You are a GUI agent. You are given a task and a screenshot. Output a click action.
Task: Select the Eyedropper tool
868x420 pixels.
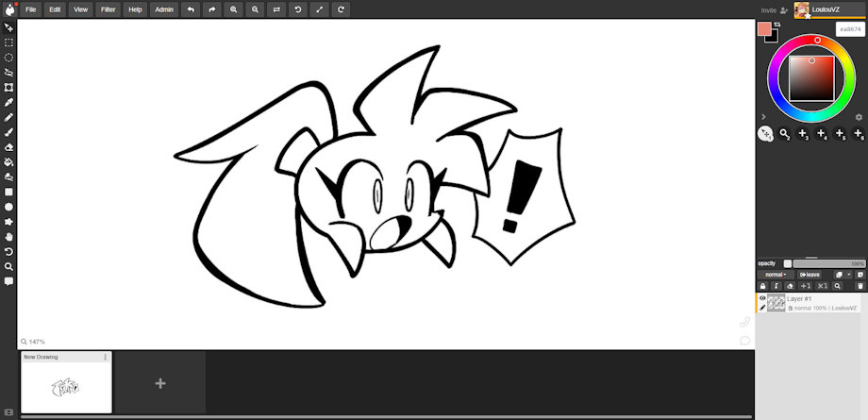[8, 102]
